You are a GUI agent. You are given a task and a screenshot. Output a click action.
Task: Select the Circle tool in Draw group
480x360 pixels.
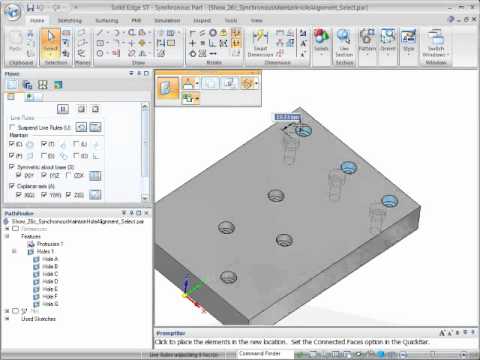tap(100, 53)
